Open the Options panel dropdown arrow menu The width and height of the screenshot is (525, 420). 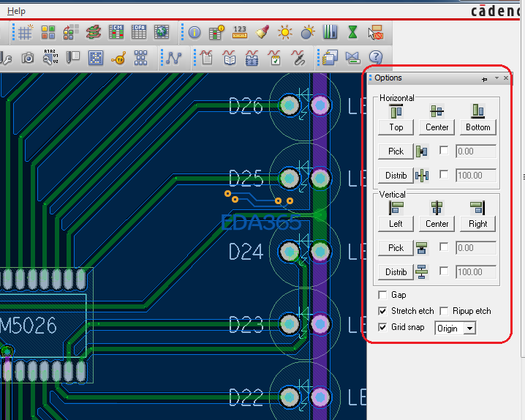coord(496,78)
